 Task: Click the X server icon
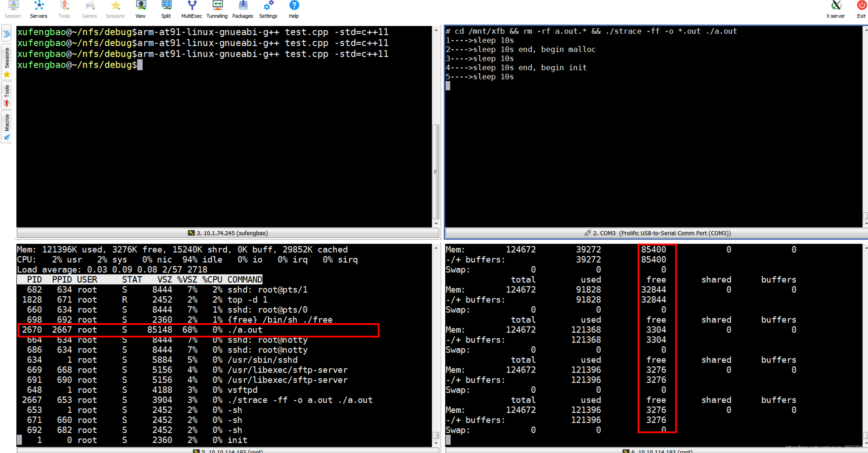(x=836, y=9)
